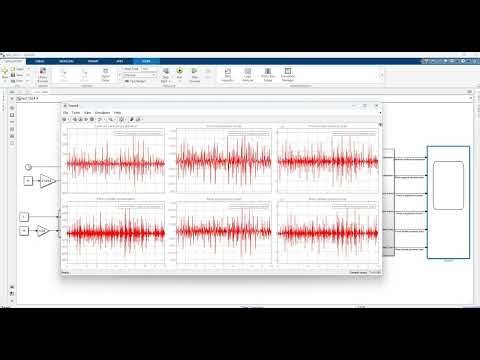The width and height of the screenshot is (480, 360).
Task: Open the File menu in Scope window
Action: click(66, 113)
